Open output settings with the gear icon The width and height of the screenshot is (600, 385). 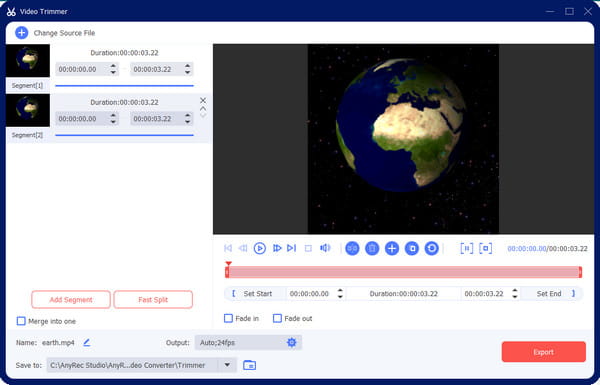click(x=292, y=343)
